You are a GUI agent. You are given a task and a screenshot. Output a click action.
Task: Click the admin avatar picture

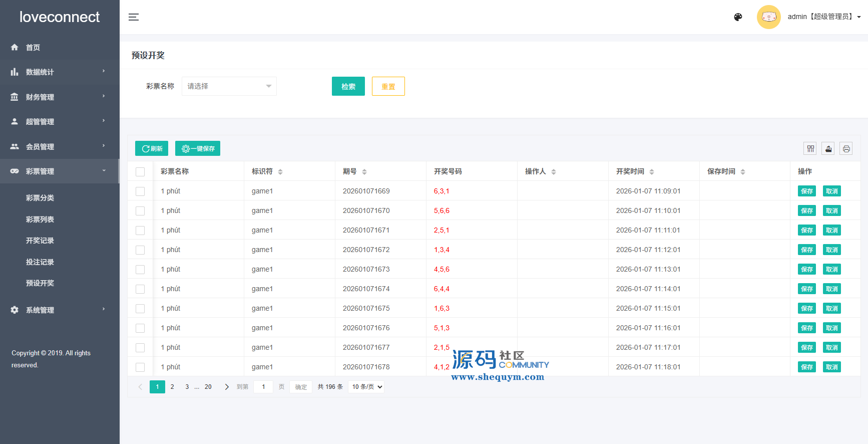[768, 17]
